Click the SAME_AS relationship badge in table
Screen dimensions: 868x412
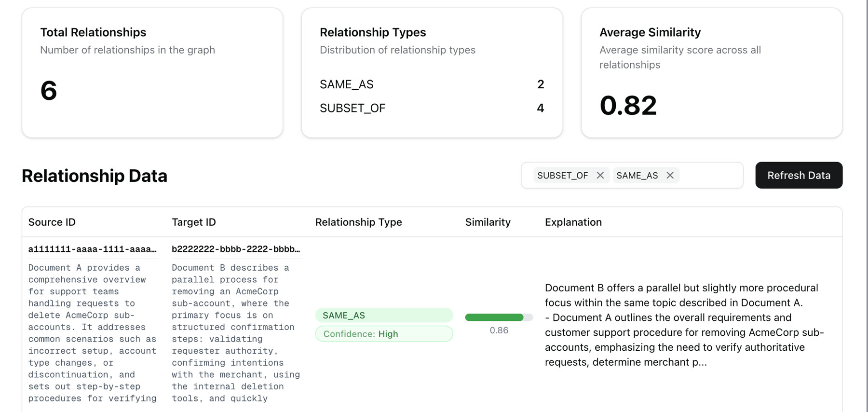[x=384, y=315]
